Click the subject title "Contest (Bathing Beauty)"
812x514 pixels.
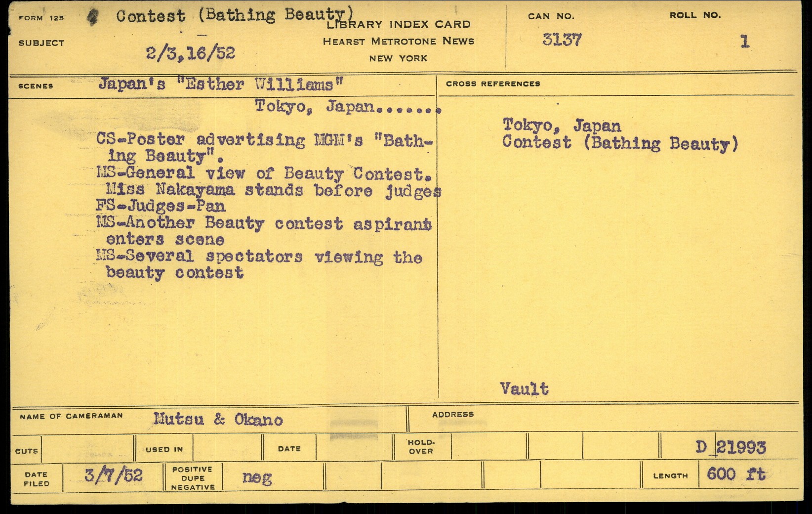tap(235, 16)
